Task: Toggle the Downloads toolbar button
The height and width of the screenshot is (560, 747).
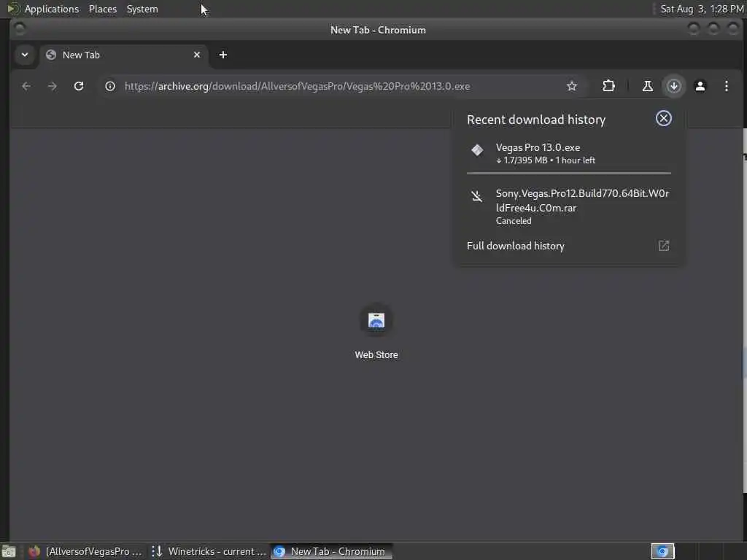Action: click(x=673, y=86)
